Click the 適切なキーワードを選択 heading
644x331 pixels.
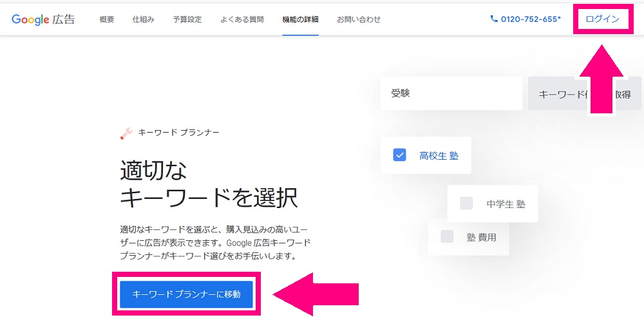click(209, 185)
